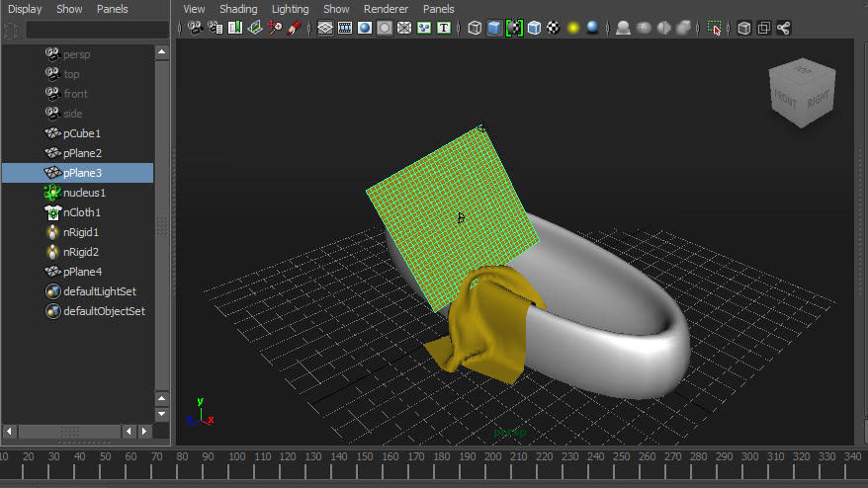Select the Grease Pencil tool icon

(x=295, y=28)
